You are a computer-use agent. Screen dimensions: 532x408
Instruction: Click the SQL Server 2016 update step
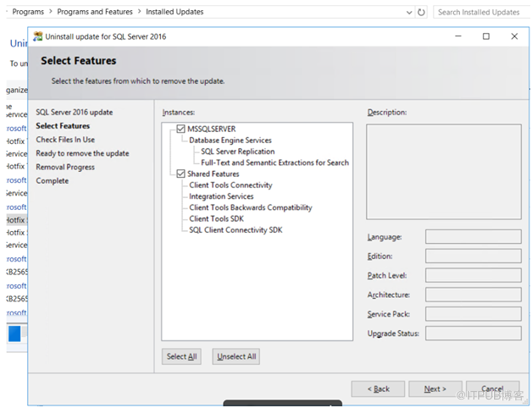point(75,113)
